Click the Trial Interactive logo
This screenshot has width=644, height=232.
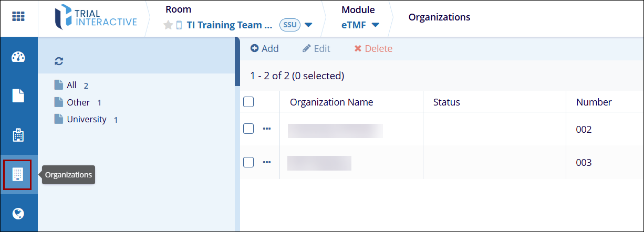pos(96,17)
